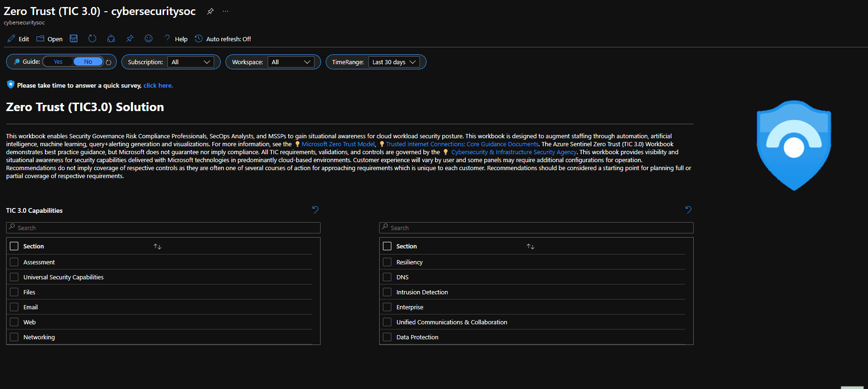Set the Guide toggle to No
This screenshot has width=868, height=389.
(88, 62)
